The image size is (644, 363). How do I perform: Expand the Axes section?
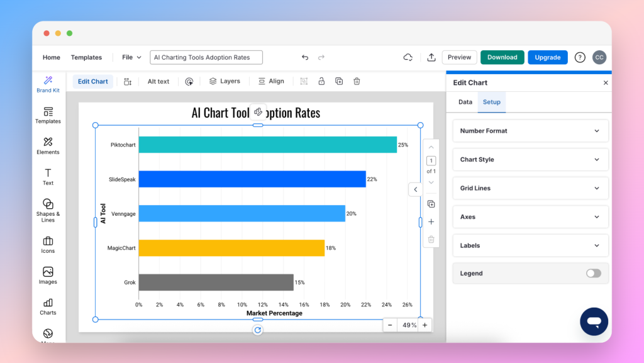pyautogui.click(x=530, y=217)
